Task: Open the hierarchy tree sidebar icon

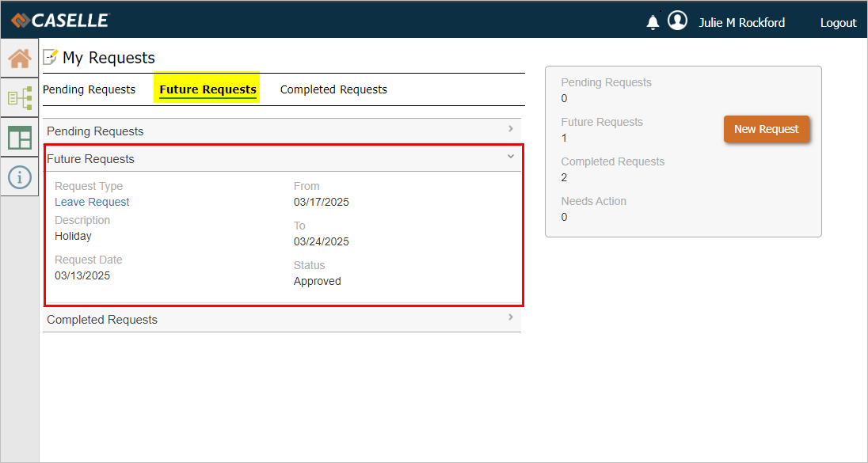Action: point(19,98)
